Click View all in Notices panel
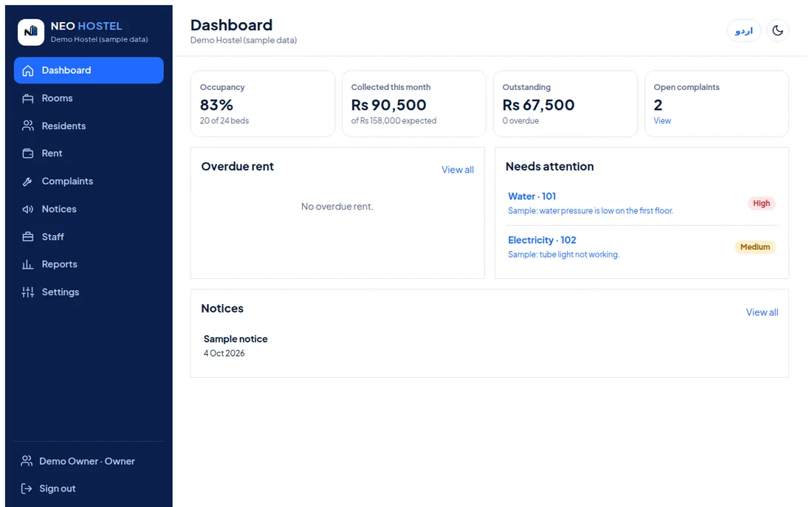The width and height of the screenshot is (812, 507). pos(762,312)
